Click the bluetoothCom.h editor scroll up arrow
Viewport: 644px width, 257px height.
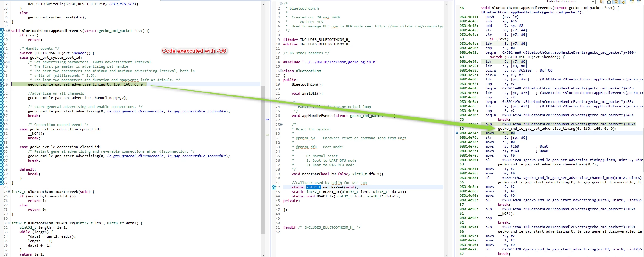click(x=446, y=4)
